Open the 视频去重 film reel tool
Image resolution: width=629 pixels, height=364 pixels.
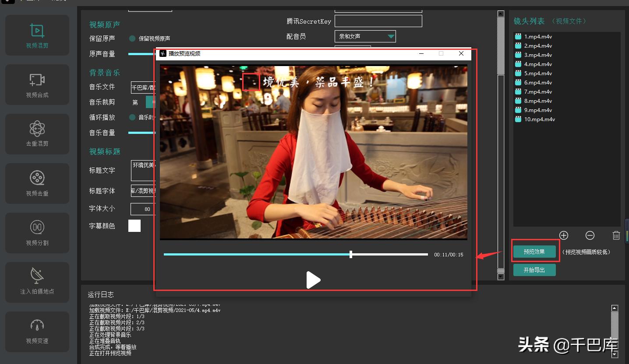[37, 183]
